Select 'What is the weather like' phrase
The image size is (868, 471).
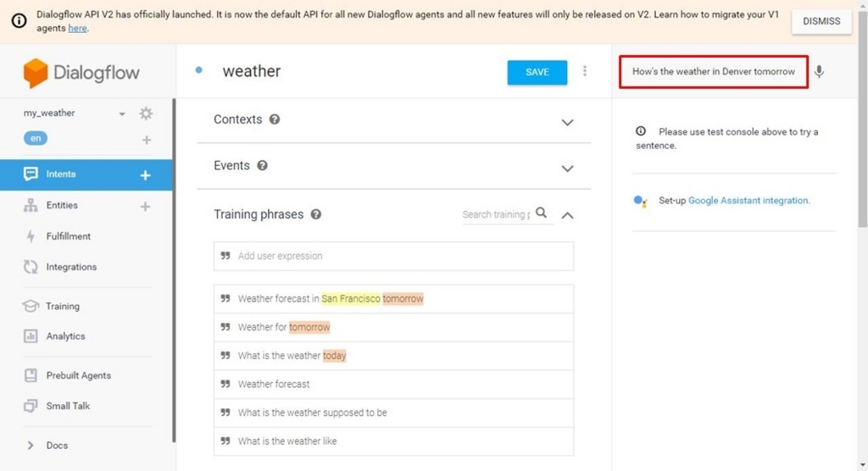coord(393,441)
